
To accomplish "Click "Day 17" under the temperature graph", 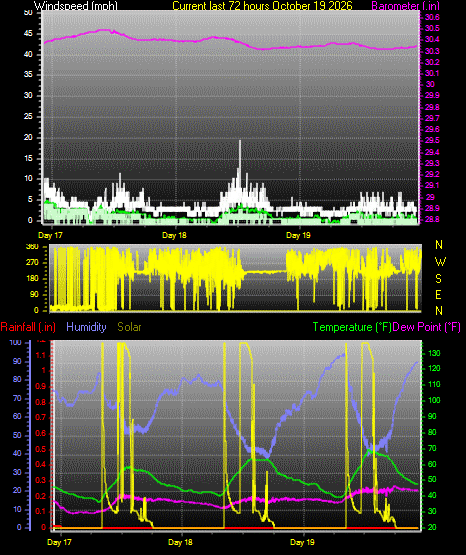I will click(59, 542).
